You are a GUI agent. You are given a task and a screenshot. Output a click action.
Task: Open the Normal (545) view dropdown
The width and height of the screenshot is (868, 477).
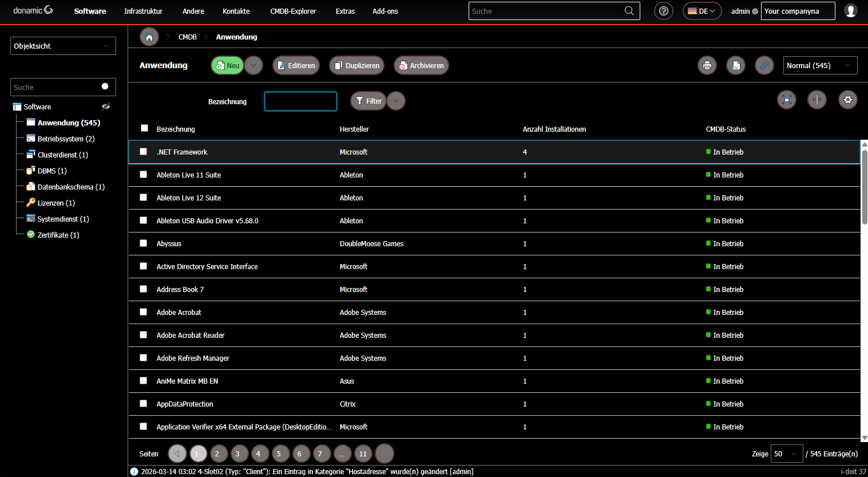point(820,65)
